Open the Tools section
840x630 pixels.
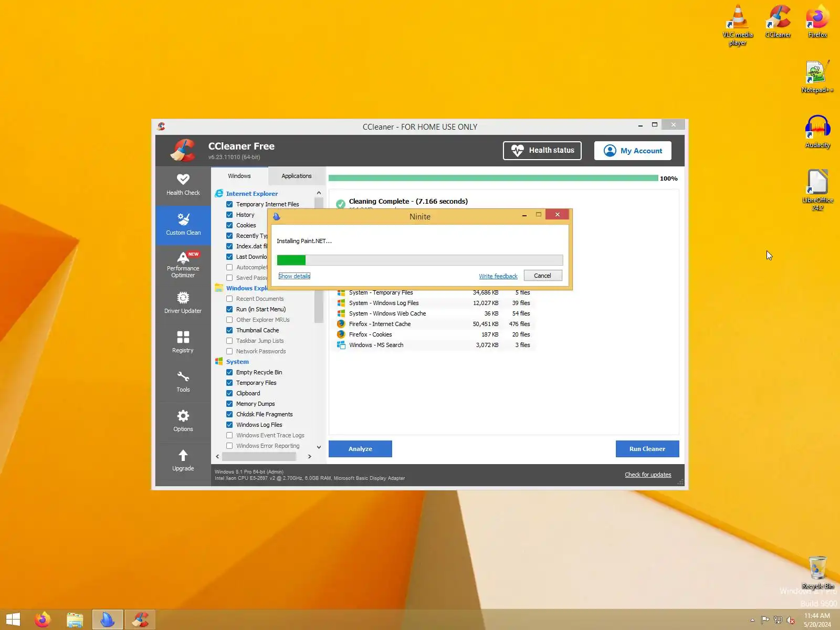pos(183,383)
